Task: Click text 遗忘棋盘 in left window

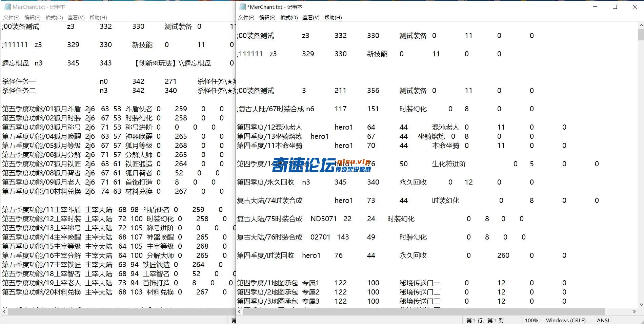Action: 16,63
